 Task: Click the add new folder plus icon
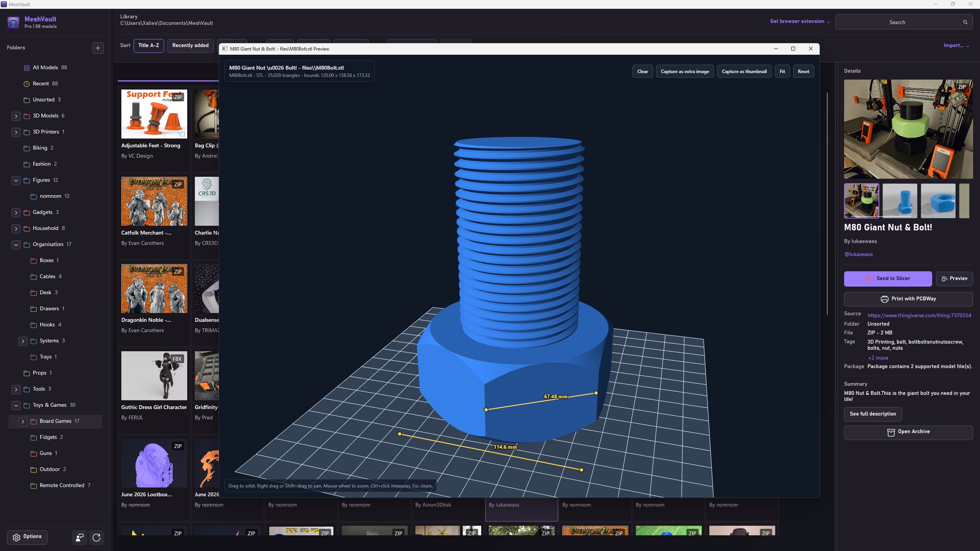point(98,48)
